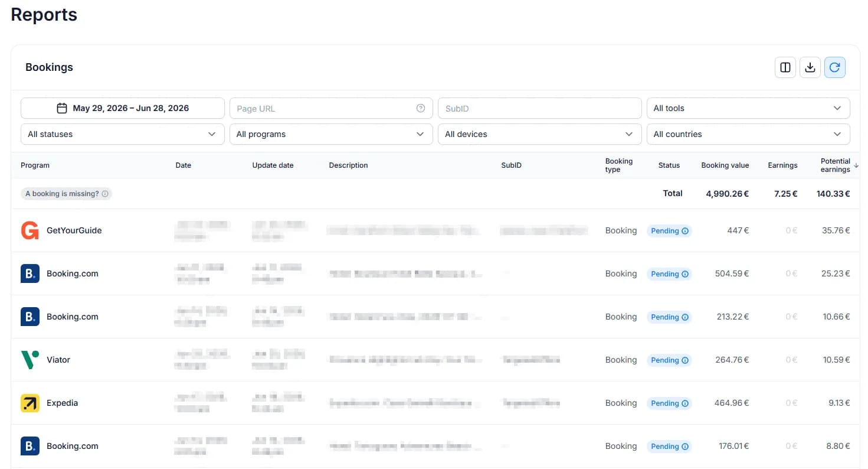Open the All tools dropdown

point(748,108)
